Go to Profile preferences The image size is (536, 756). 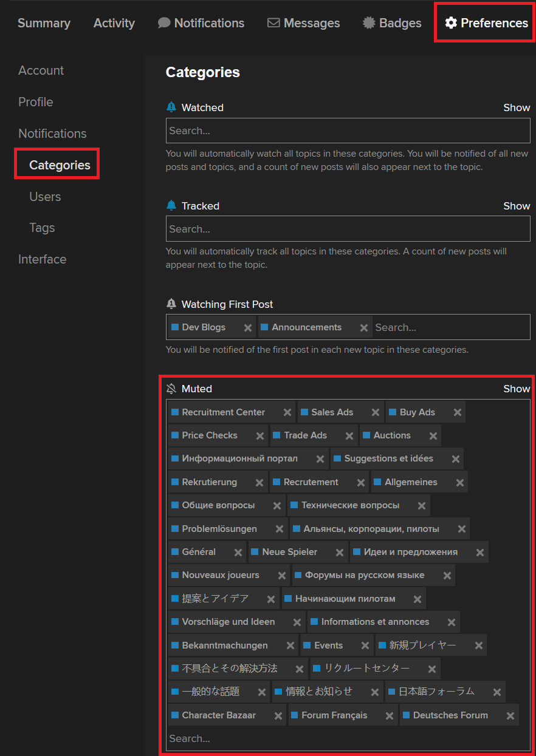[x=35, y=102]
